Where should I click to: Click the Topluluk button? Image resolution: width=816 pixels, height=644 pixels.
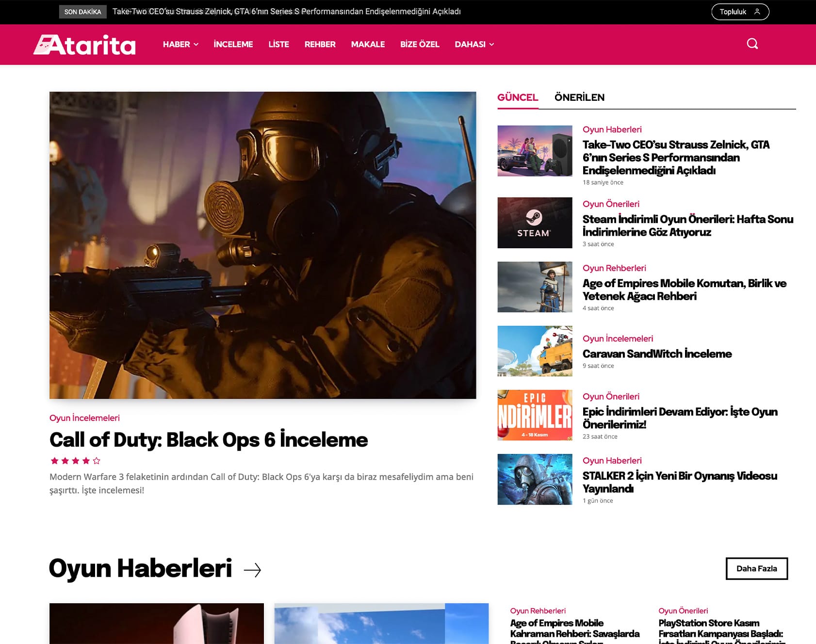tap(740, 12)
